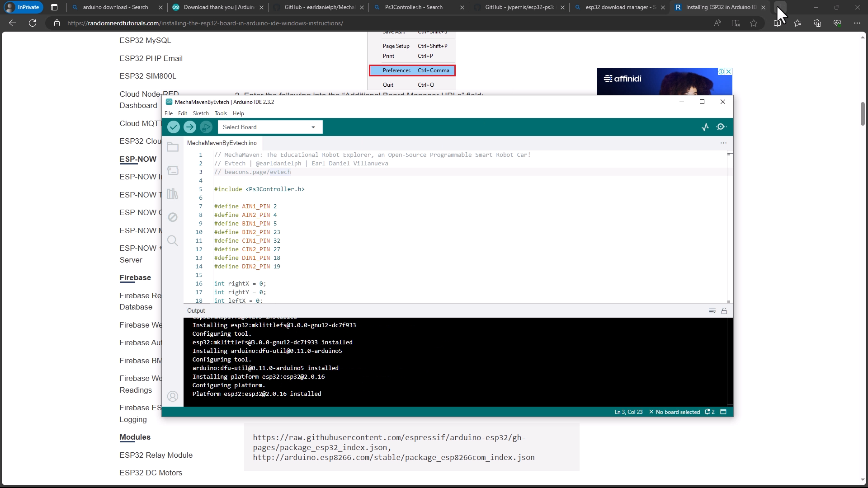Switch to GitHub earldanielph/Mecha tab
Image resolution: width=868 pixels, height=488 pixels.
point(319,7)
